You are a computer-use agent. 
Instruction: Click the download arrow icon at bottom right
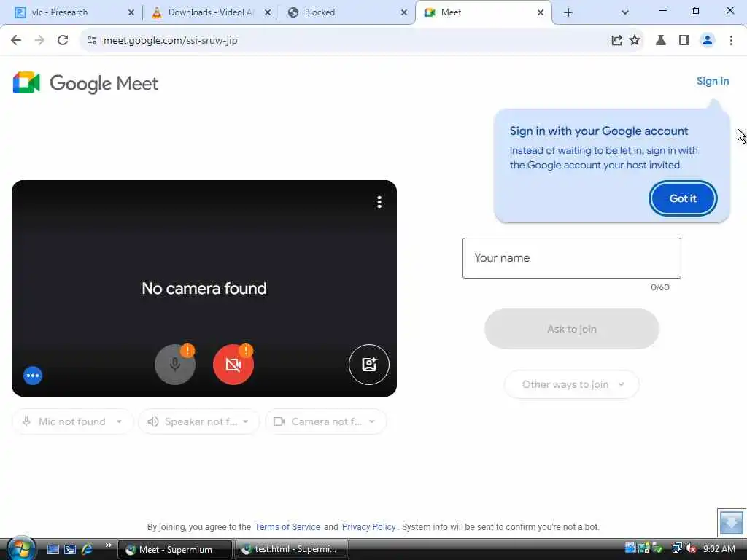tap(732, 522)
